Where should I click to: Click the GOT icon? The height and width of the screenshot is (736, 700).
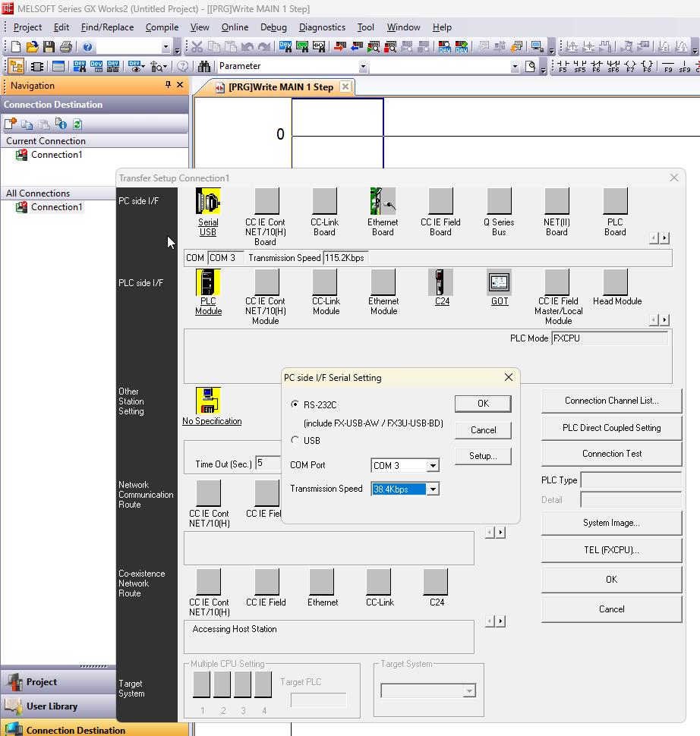pos(499,282)
